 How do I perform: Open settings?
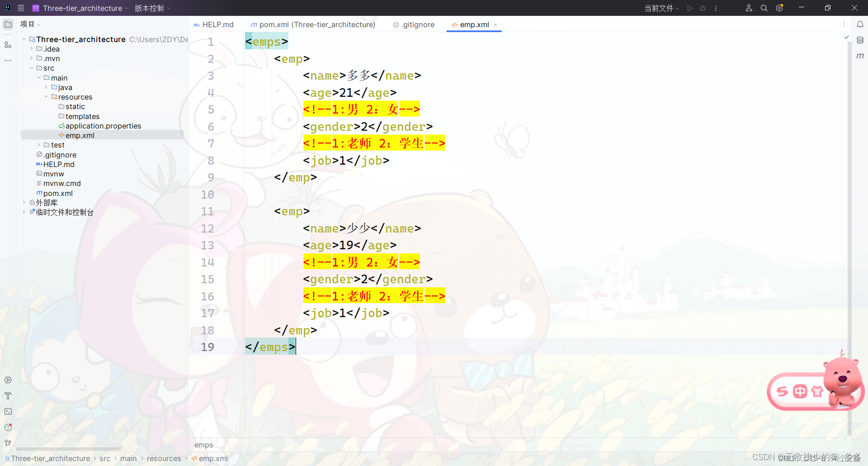click(x=779, y=8)
